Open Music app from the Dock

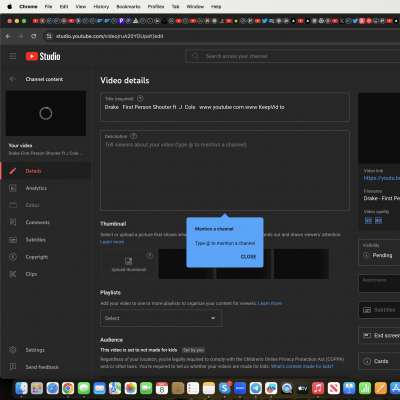point(318,388)
